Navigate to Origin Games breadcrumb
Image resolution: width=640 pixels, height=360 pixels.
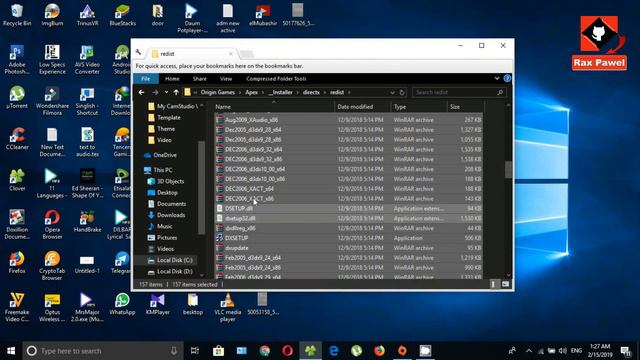coord(218,93)
